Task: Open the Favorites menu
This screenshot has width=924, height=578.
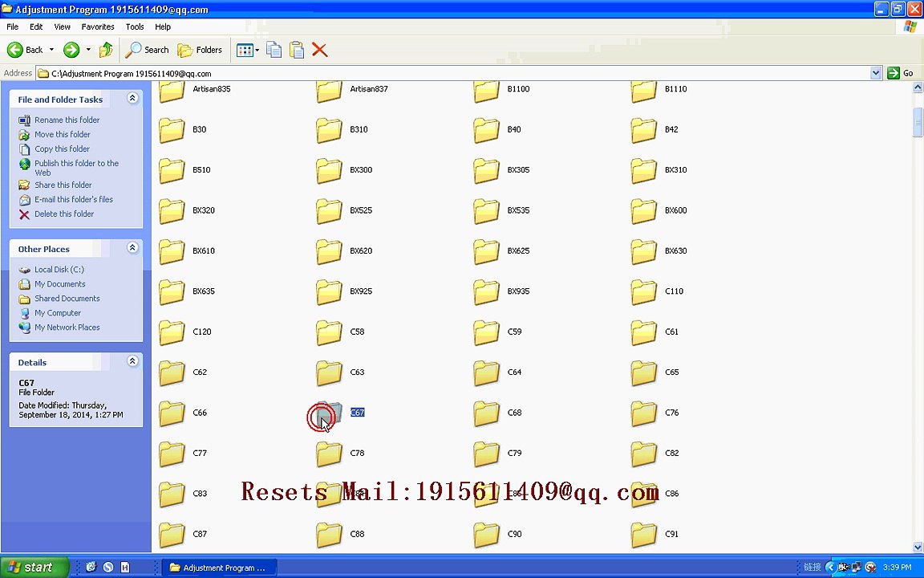Action: click(98, 26)
